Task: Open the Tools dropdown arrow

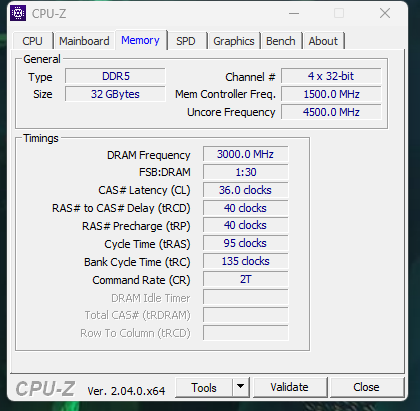Action: tap(241, 387)
